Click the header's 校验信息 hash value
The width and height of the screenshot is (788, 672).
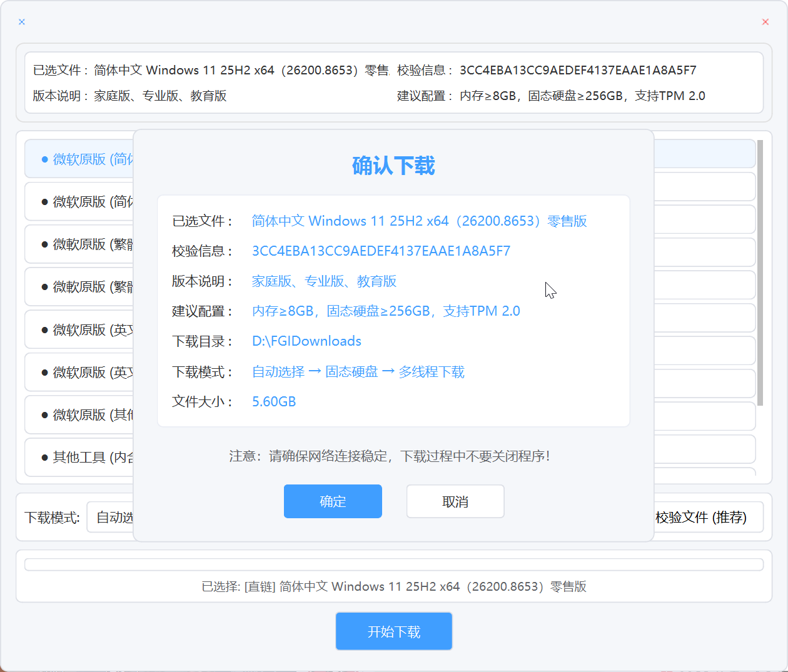(x=578, y=70)
